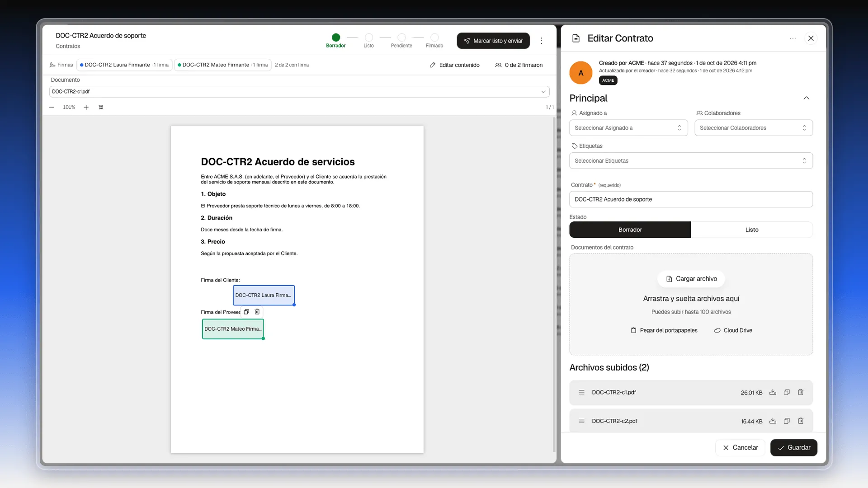Select the Firmado step in the progress tracker

(434, 40)
